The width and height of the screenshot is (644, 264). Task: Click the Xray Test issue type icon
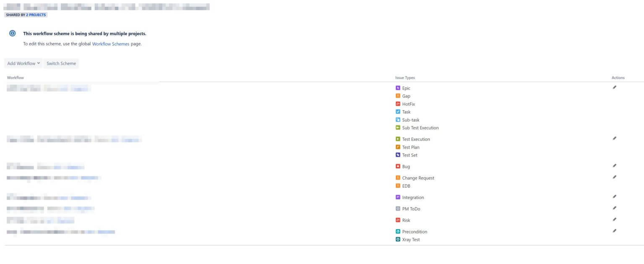[398, 239]
